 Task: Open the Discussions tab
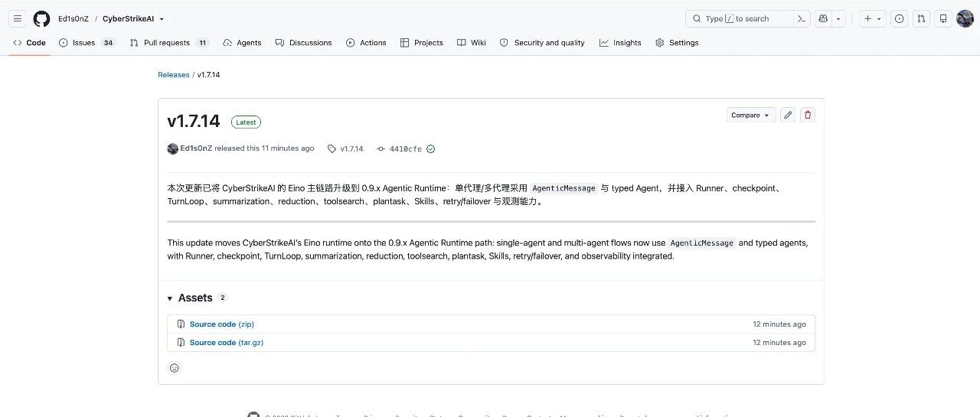click(303, 43)
